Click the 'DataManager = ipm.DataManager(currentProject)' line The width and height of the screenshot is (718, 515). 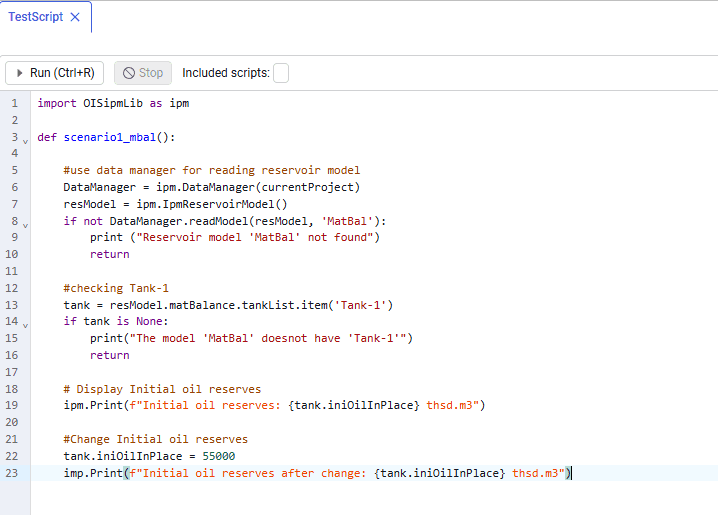pyautogui.click(x=212, y=187)
